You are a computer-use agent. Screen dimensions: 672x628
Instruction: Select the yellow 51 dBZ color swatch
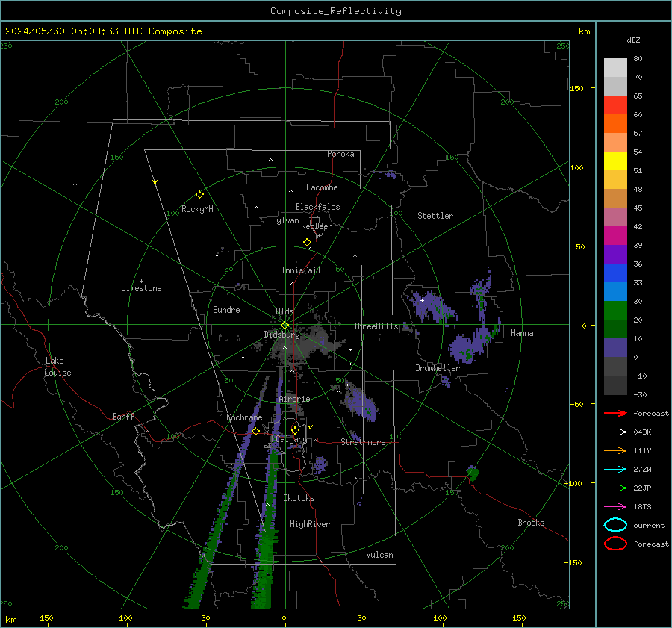coord(615,161)
